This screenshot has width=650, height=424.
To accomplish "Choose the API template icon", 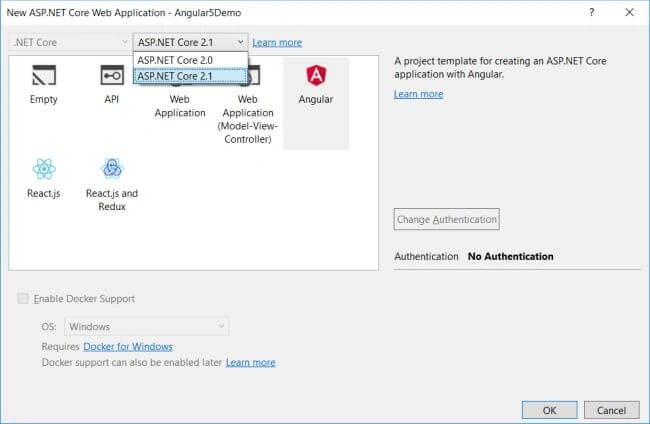I will 112,75.
